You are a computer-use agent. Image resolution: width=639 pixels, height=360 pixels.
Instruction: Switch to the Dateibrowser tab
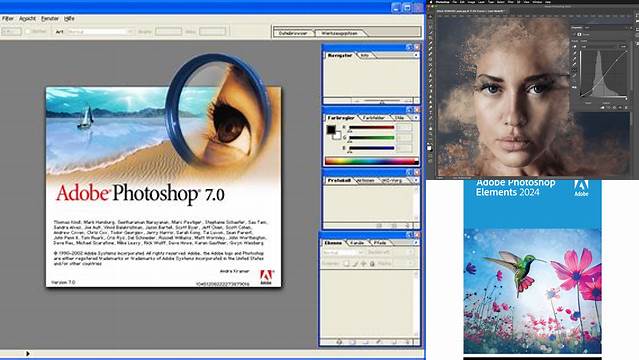pos(293,33)
